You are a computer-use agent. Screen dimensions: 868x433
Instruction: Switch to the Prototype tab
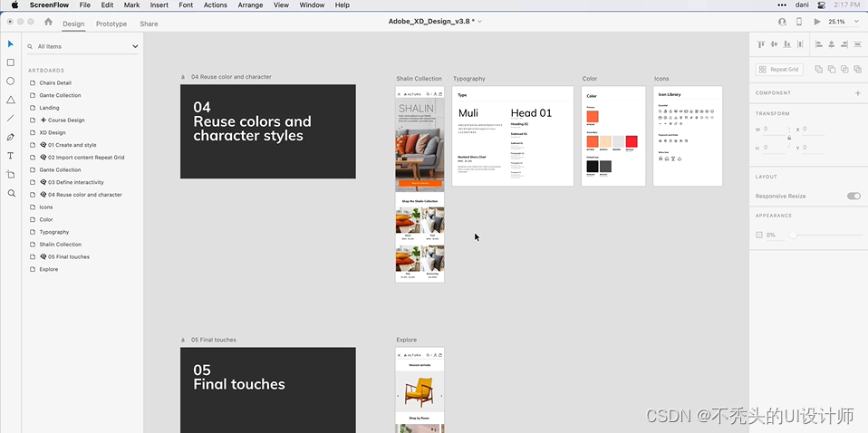111,24
